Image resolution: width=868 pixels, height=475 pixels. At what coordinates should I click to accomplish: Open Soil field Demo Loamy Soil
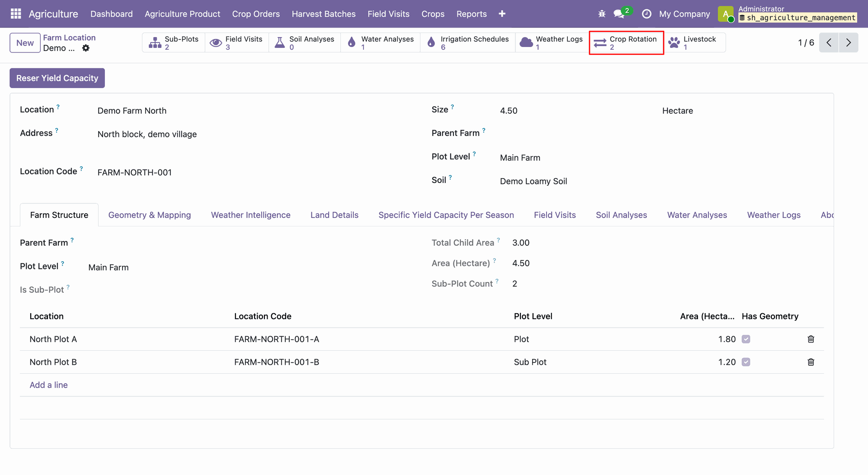[661, 181]
